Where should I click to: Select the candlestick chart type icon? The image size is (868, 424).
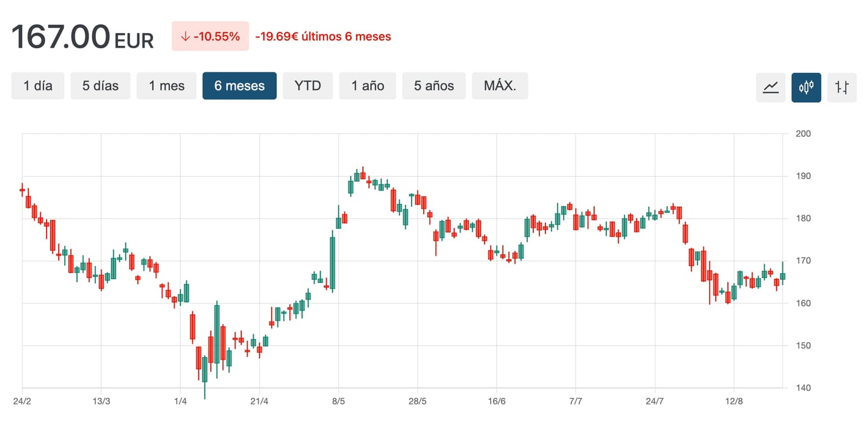click(806, 87)
